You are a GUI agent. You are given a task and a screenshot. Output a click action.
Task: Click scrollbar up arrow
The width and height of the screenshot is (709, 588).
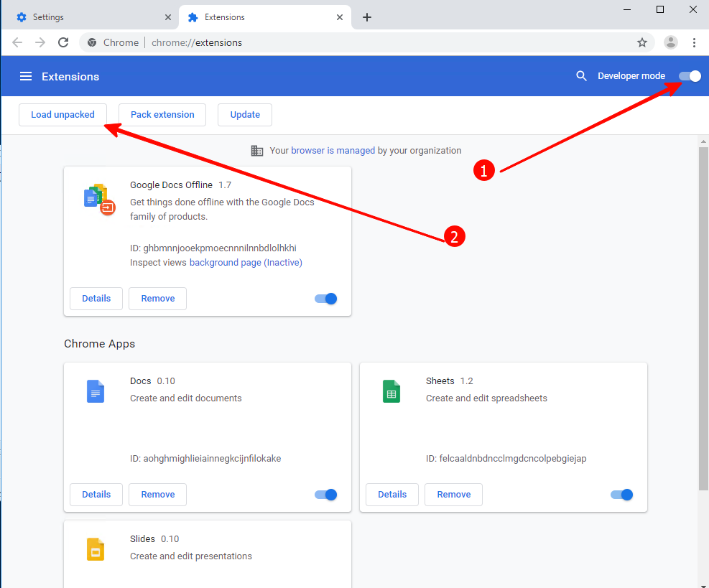click(703, 141)
